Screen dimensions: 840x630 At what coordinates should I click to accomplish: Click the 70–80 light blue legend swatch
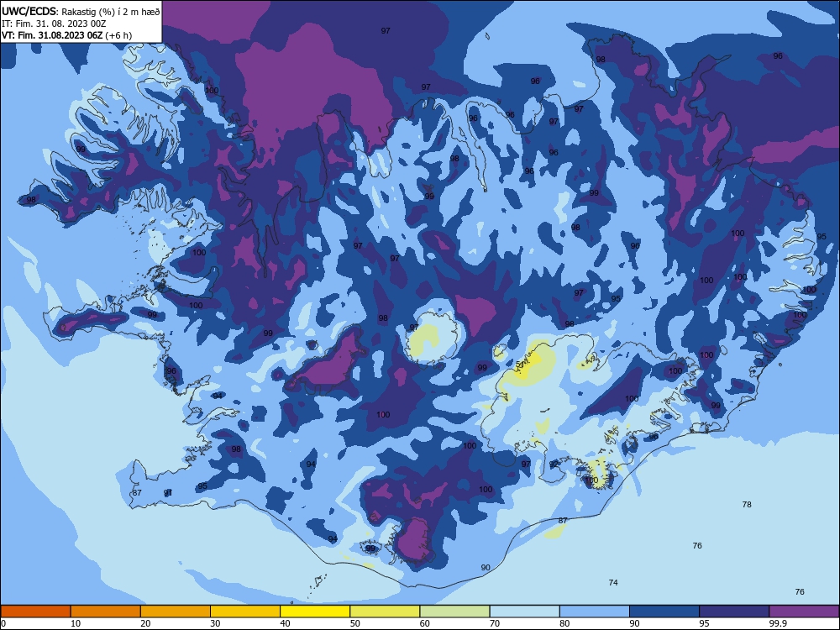tap(524, 612)
